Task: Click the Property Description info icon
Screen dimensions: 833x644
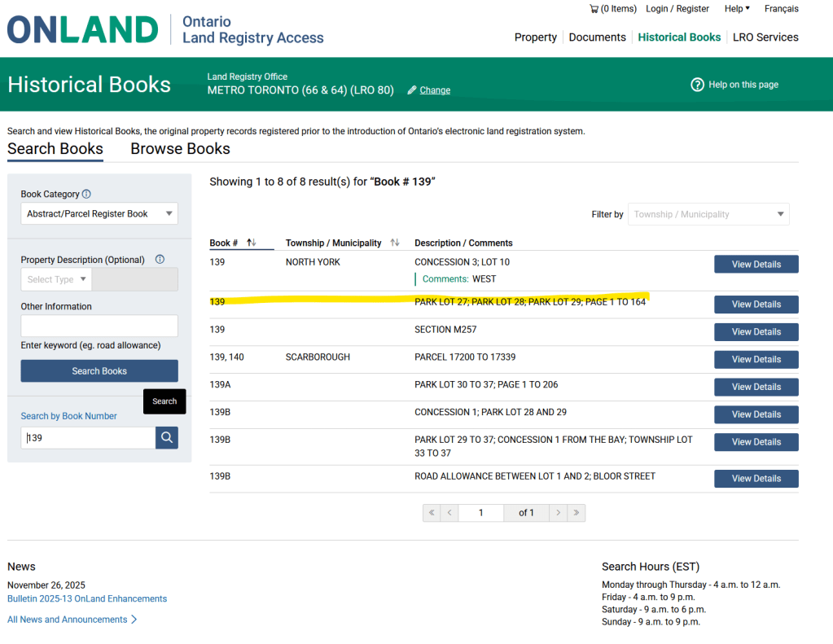Action: (160, 260)
